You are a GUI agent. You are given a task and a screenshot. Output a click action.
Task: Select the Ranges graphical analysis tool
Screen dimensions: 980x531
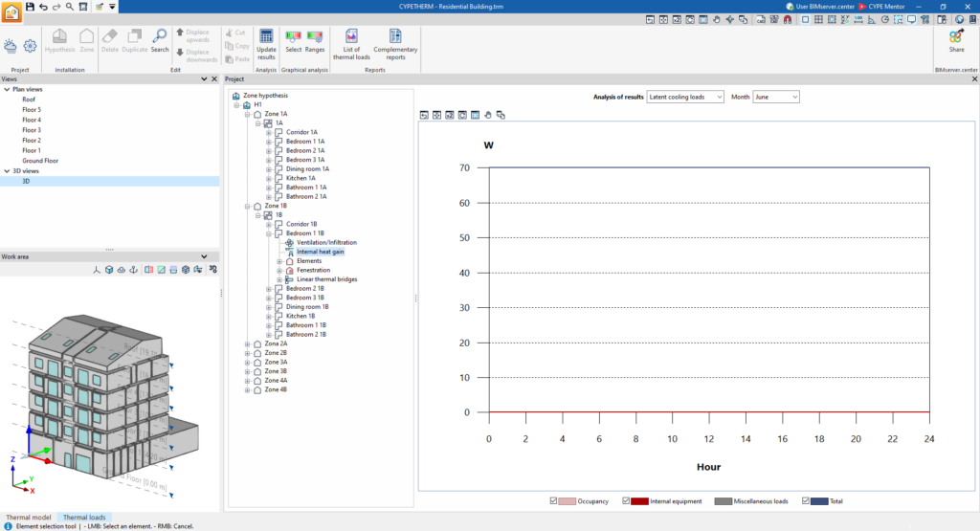(314, 41)
